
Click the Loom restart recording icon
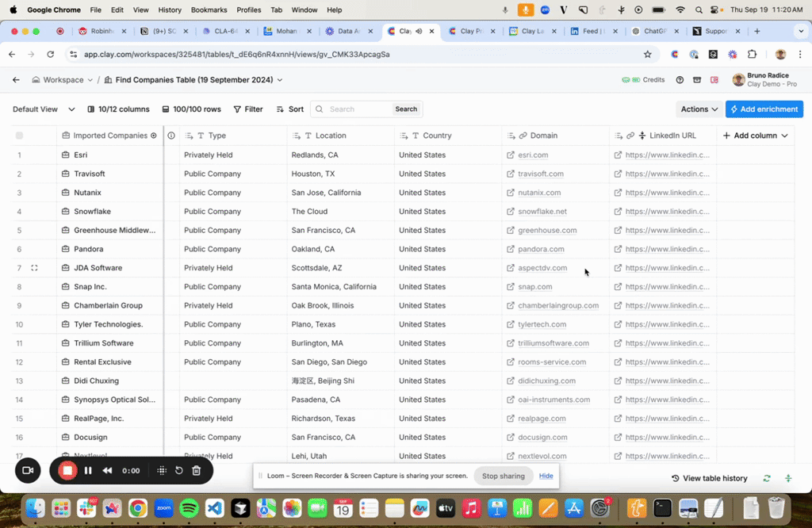tap(179, 470)
